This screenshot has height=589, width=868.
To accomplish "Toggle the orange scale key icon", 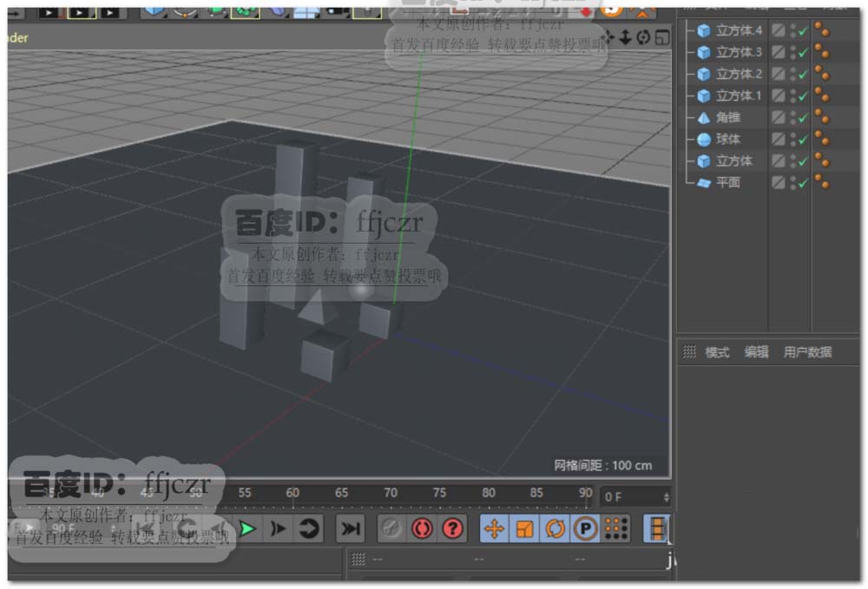I will click(524, 528).
